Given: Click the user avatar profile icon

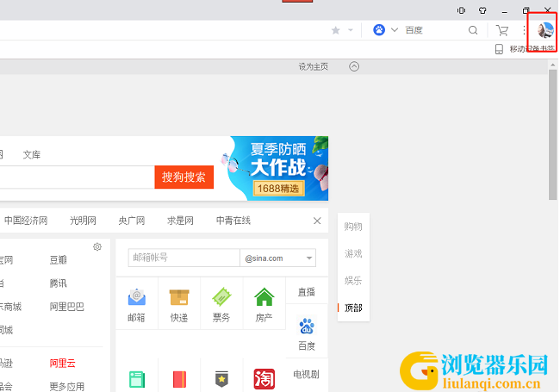Looking at the screenshot, I should 545,30.
